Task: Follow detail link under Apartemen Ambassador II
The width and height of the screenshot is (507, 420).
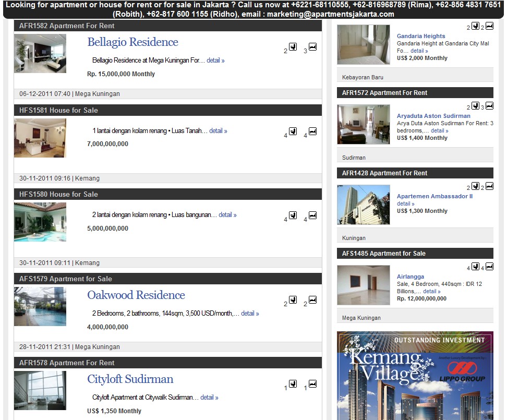Action: click(405, 203)
